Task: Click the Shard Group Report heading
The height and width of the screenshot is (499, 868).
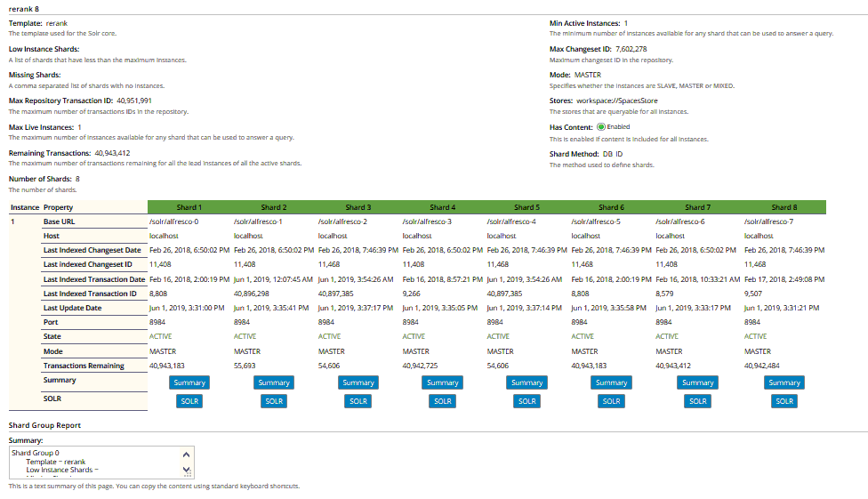Action: tap(44, 425)
